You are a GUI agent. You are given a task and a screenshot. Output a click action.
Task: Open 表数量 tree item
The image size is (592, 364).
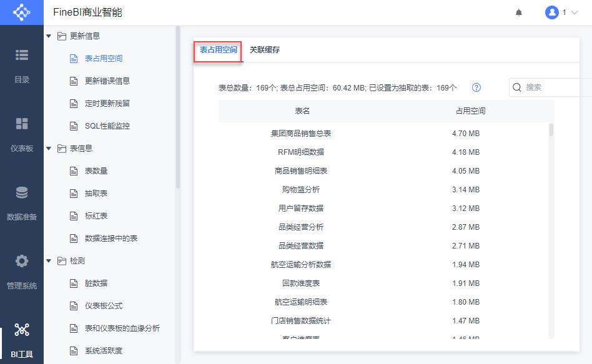tap(96, 170)
